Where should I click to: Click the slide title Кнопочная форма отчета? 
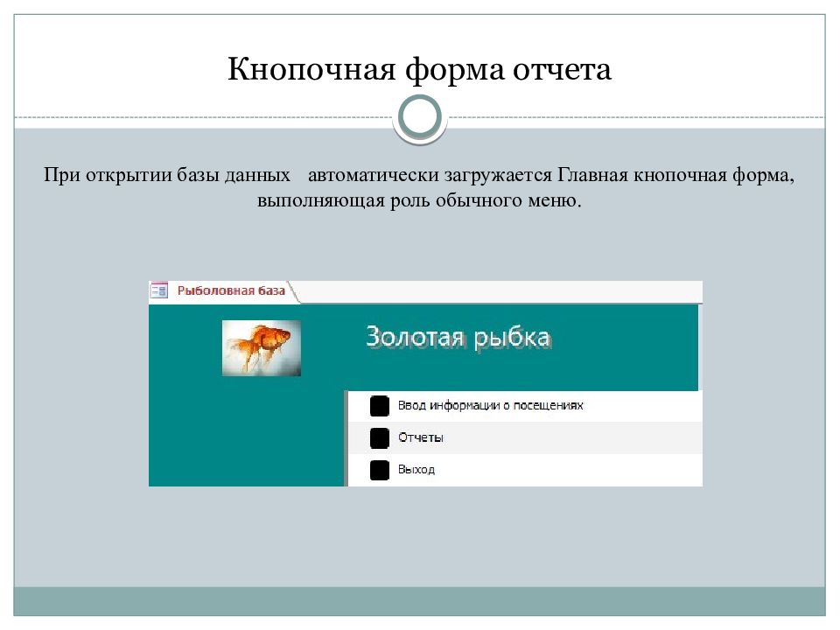(419, 69)
